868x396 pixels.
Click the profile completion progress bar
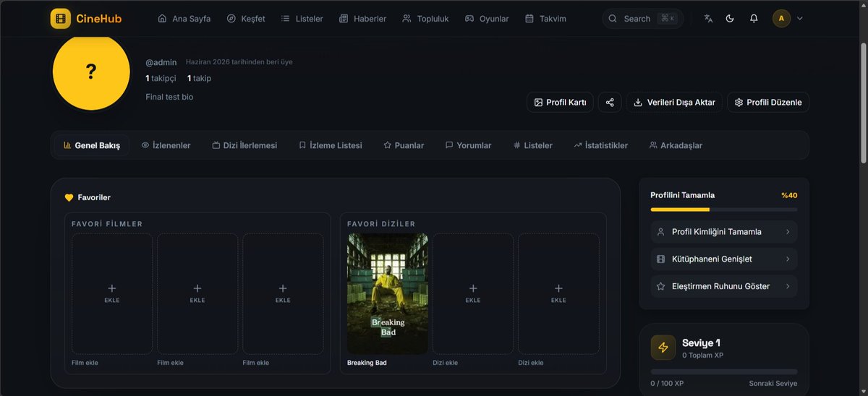point(724,210)
